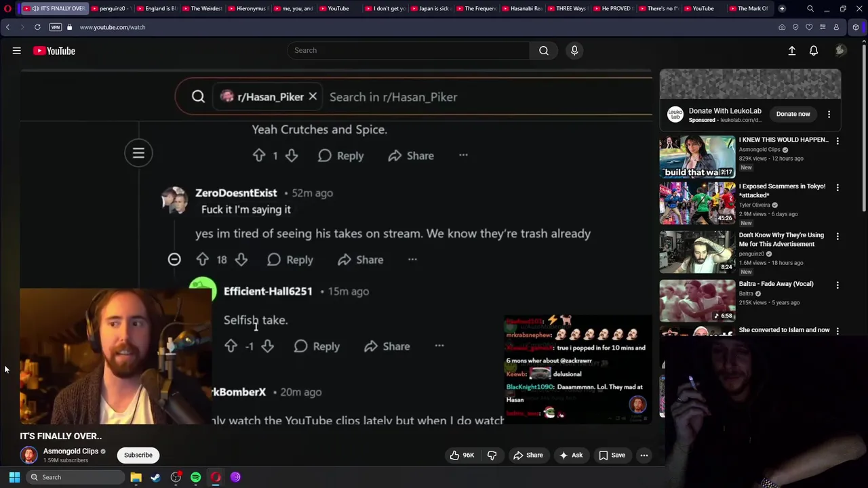Open the Asmongold Clips channel avatar

pos(28,455)
